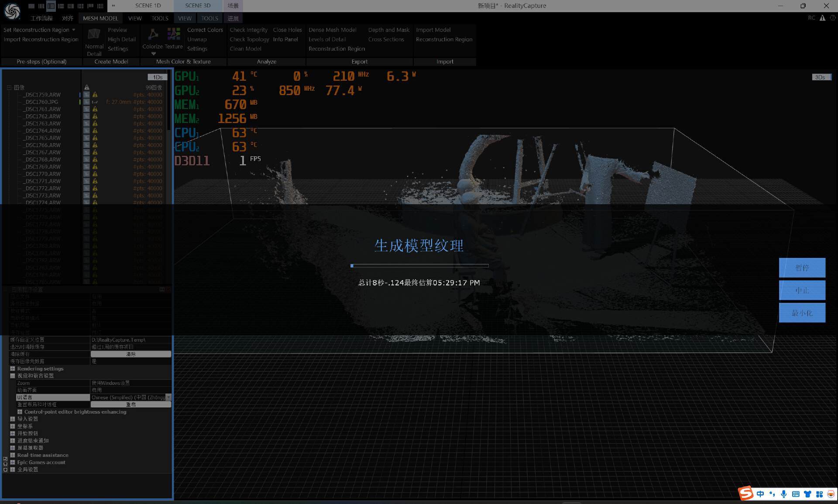The image size is (838, 504).
Task: Click the Normal Detail model icon
Action: point(94,34)
